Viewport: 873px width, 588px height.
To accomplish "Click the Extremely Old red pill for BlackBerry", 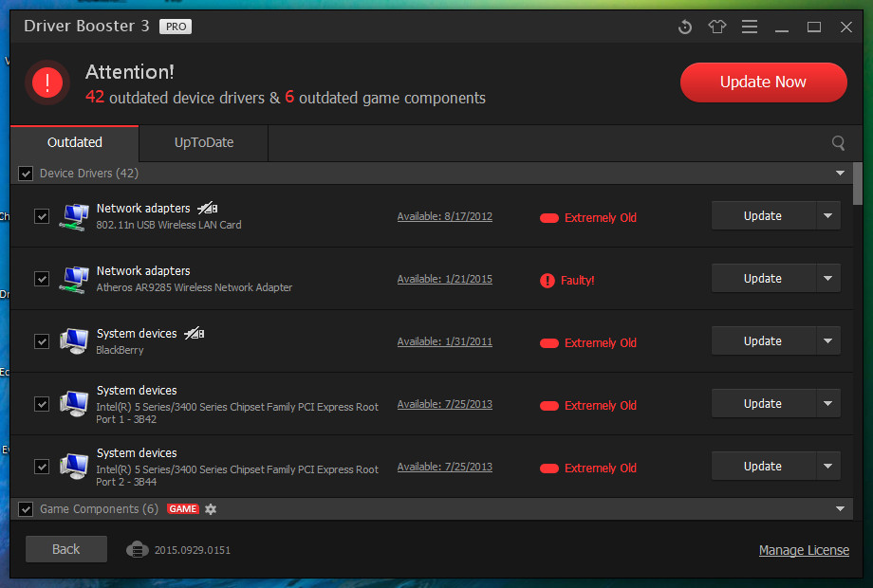I will click(549, 343).
